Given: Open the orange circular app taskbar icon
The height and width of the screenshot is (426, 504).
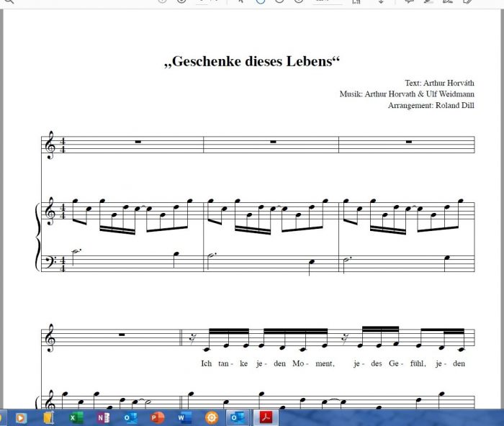Looking at the screenshot, I should pos(212,417).
